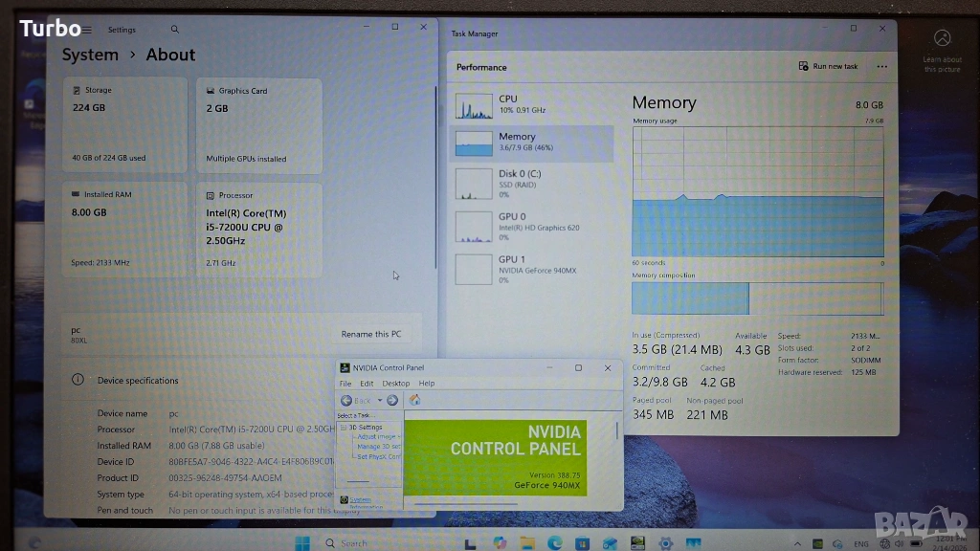Screen dimensions: 980x551
Task: Click the NVIDIA Control Panel title bar icon
Action: click(345, 368)
